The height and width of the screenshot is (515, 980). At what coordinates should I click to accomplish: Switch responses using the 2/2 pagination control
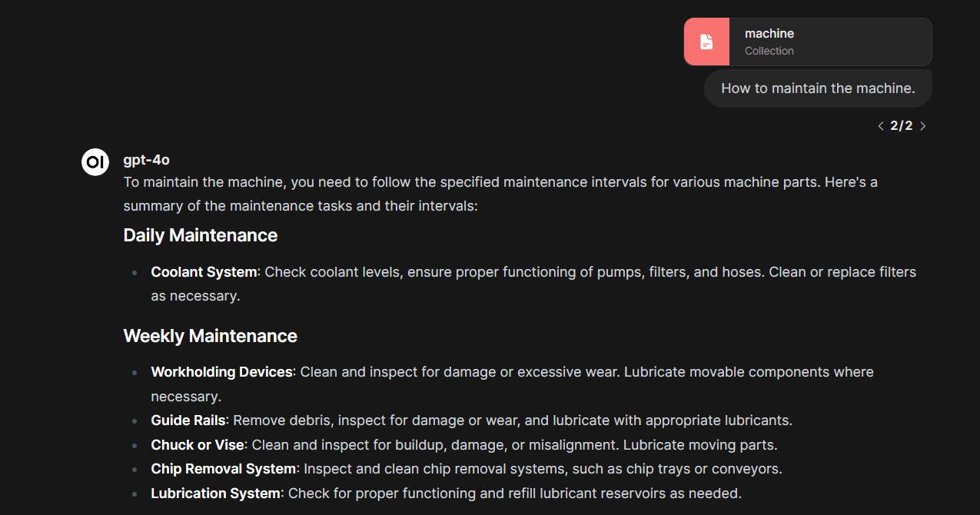901,125
